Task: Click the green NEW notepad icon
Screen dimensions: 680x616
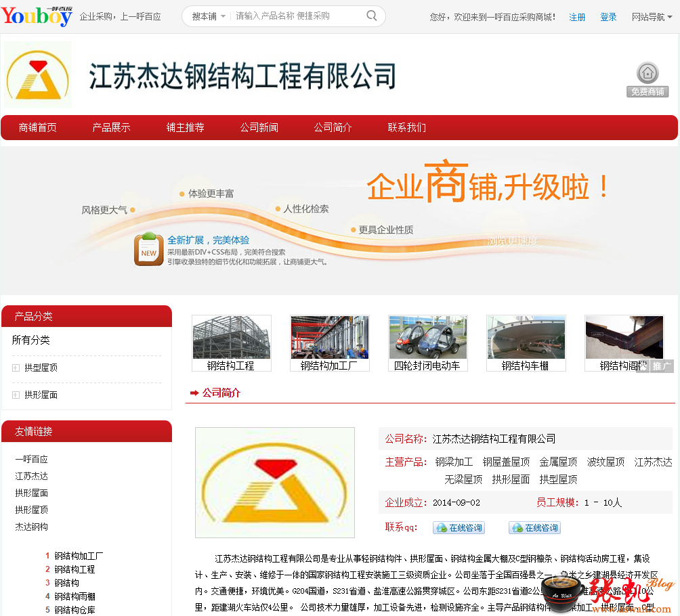Action: (148, 249)
